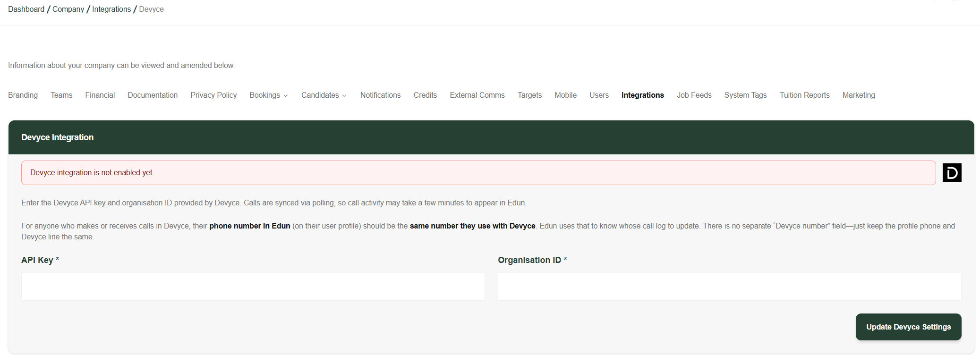The image size is (980, 364).
Task: Open the Tuition Reports tab
Action: click(804, 95)
